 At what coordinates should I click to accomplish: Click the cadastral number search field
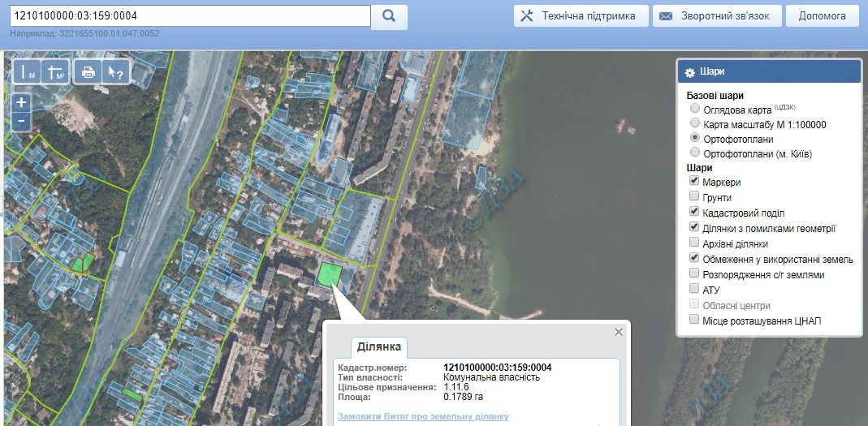190,15
